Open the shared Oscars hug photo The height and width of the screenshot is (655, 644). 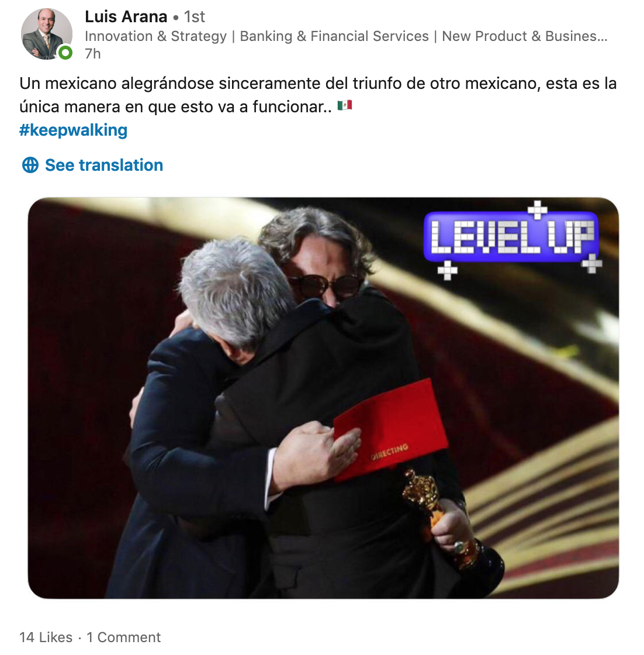323,398
